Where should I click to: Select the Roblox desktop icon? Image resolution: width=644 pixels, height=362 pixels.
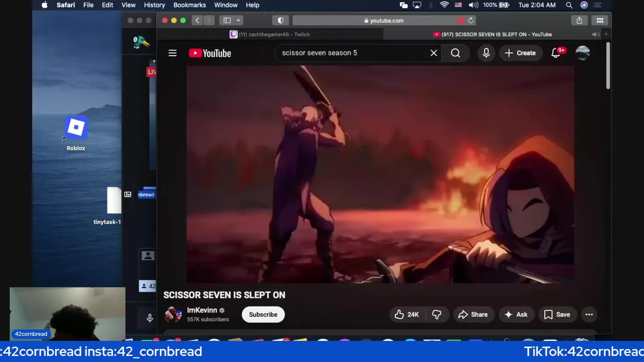point(76,134)
